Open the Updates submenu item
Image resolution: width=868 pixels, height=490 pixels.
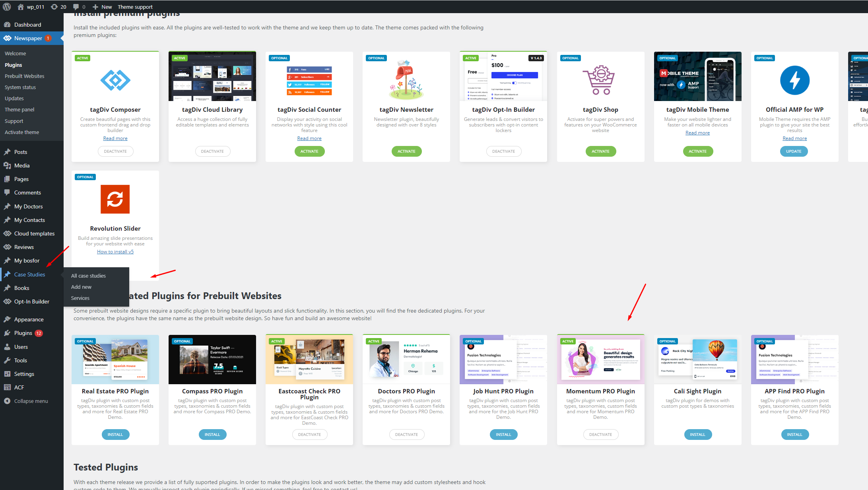point(14,98)
